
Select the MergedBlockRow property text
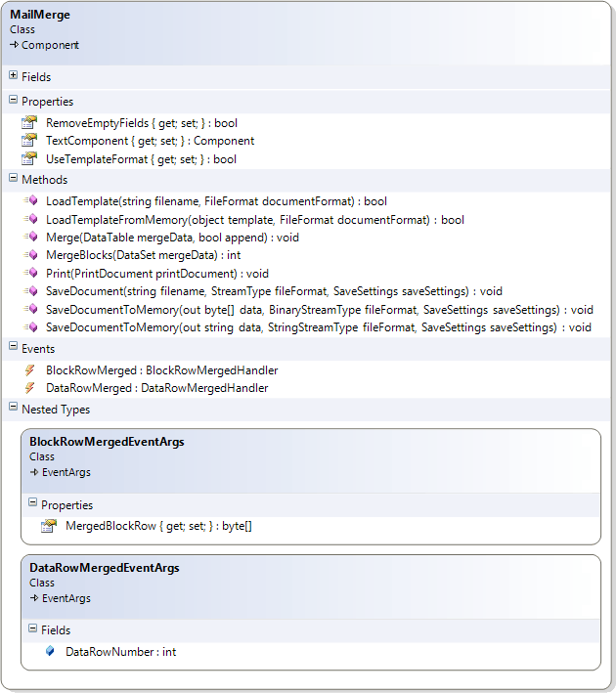coord(158,526)
